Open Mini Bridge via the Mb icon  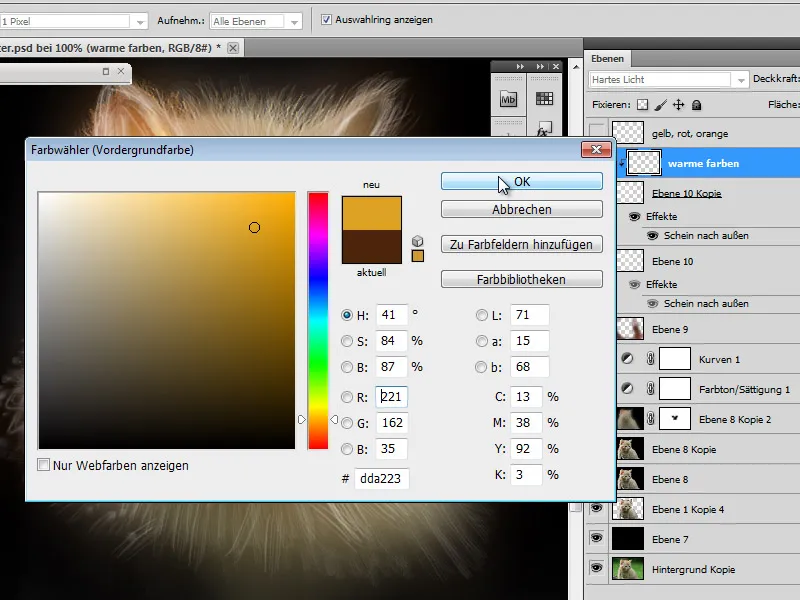(x=511, y=98)
